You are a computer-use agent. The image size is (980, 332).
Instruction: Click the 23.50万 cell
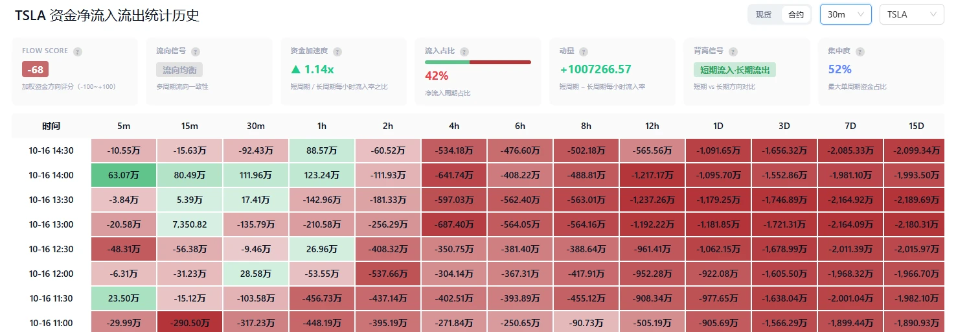pyautogui.click(x=124, y=298)
